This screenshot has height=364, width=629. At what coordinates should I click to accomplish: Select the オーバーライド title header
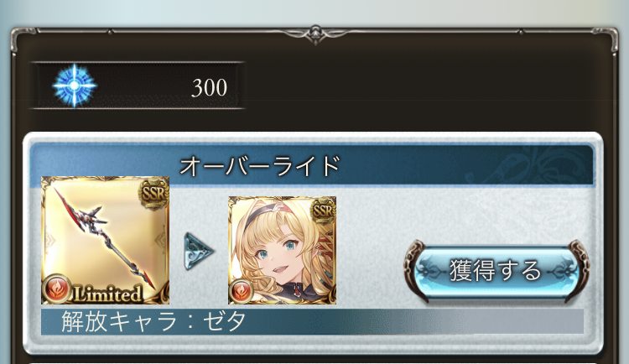tap(260, 166)
